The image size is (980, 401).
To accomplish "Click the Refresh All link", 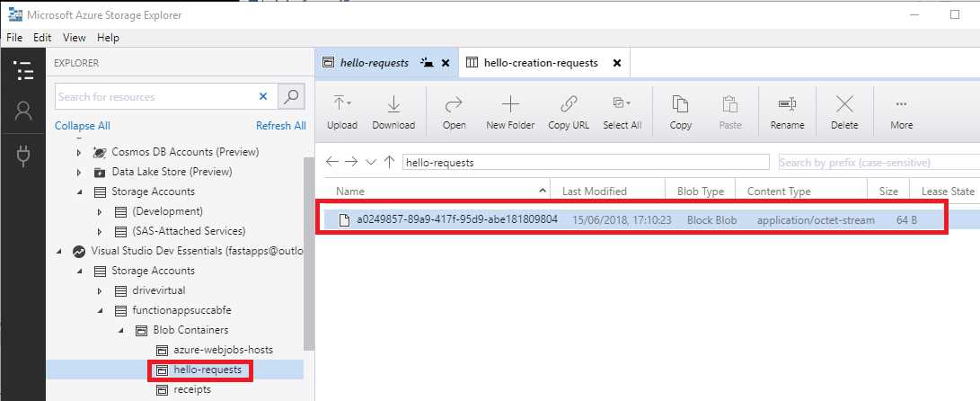I will [x=281, y=126].
